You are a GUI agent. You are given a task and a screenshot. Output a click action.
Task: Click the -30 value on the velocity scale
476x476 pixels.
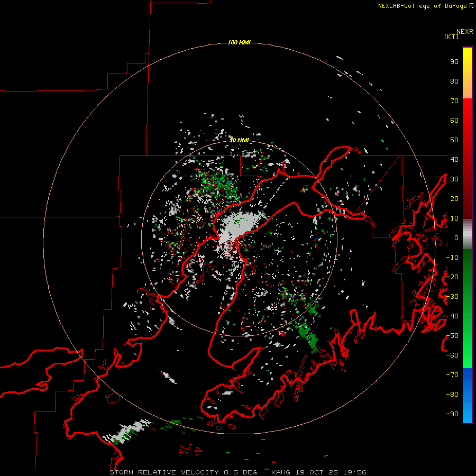(x=452, y=297)
